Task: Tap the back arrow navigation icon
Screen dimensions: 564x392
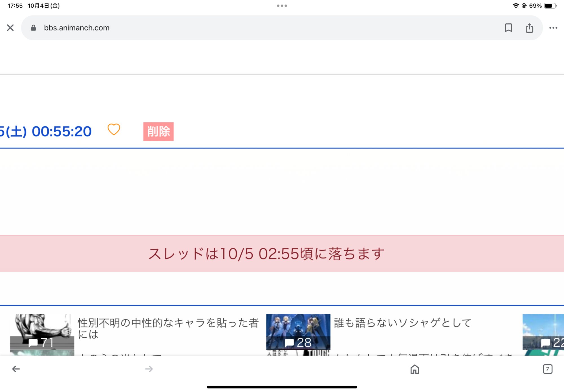Action: tap(16, 369)
